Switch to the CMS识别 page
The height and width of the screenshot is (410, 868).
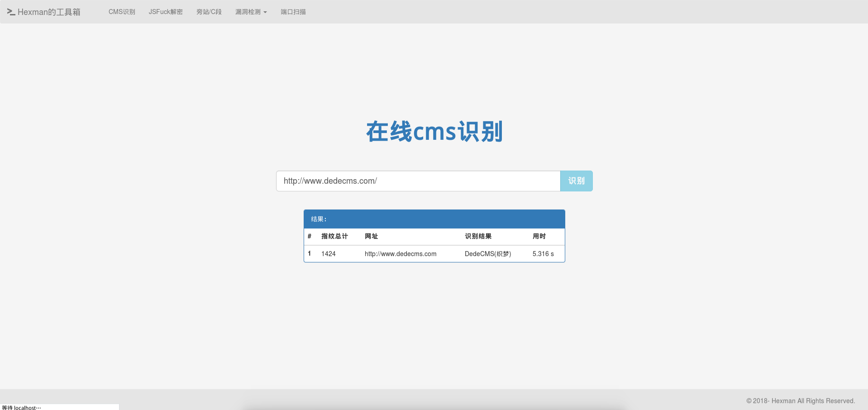coord(121,12)
